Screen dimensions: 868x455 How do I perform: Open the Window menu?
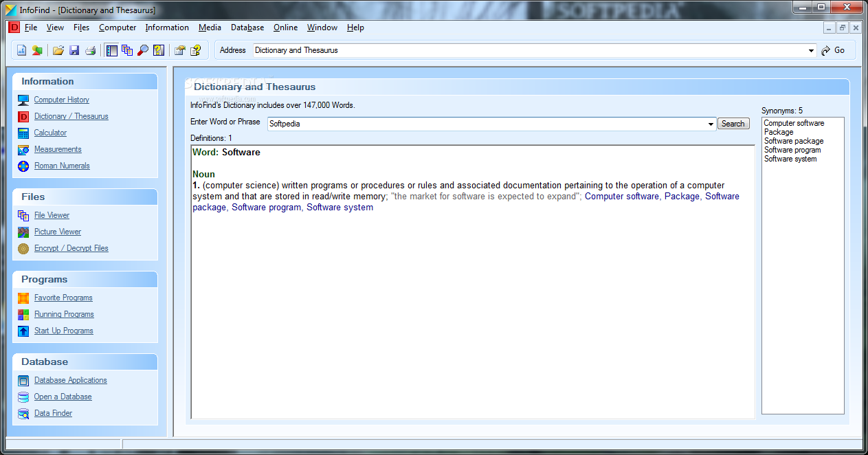click(322, 27)
